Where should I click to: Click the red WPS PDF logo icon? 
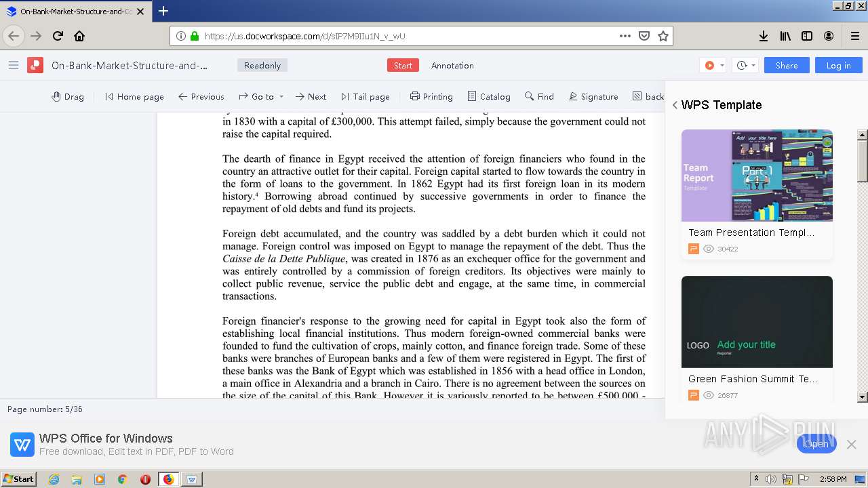pyautogui.click(x=35, y=65)
